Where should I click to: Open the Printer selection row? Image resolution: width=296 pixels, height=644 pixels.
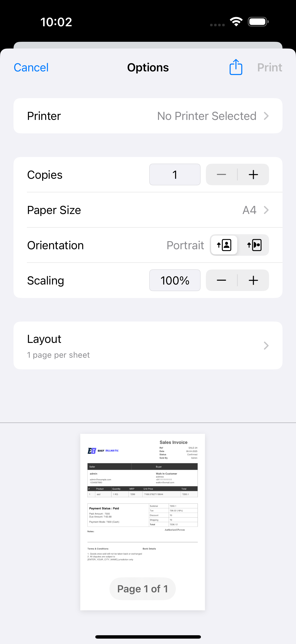tap(148, 116)
